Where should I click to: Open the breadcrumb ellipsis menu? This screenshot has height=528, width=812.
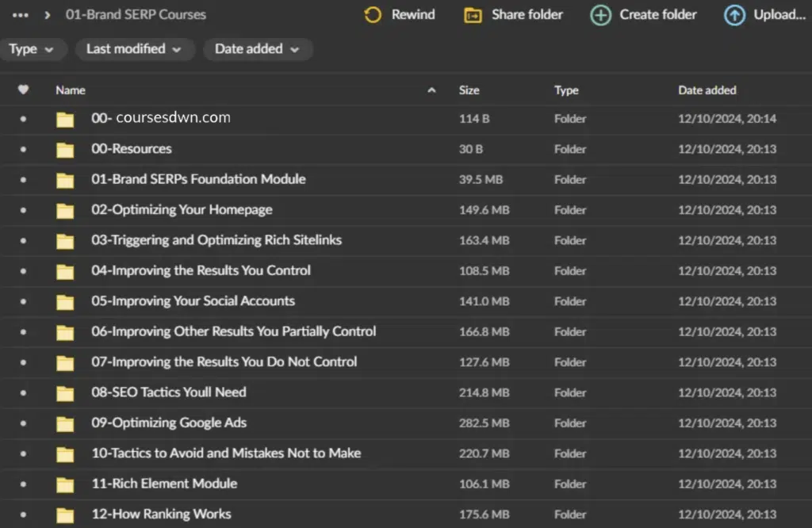[20, 15]
